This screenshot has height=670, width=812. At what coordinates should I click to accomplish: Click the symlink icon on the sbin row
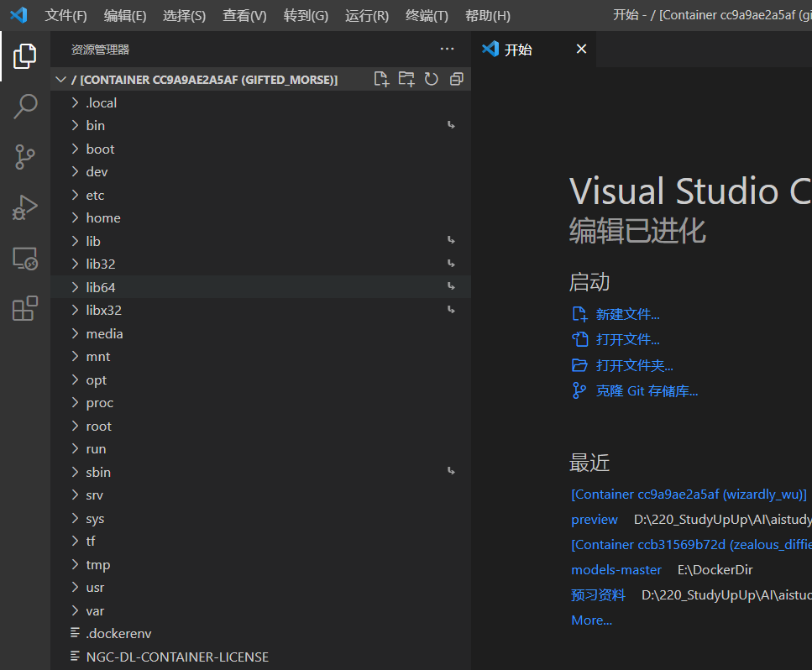451,471
